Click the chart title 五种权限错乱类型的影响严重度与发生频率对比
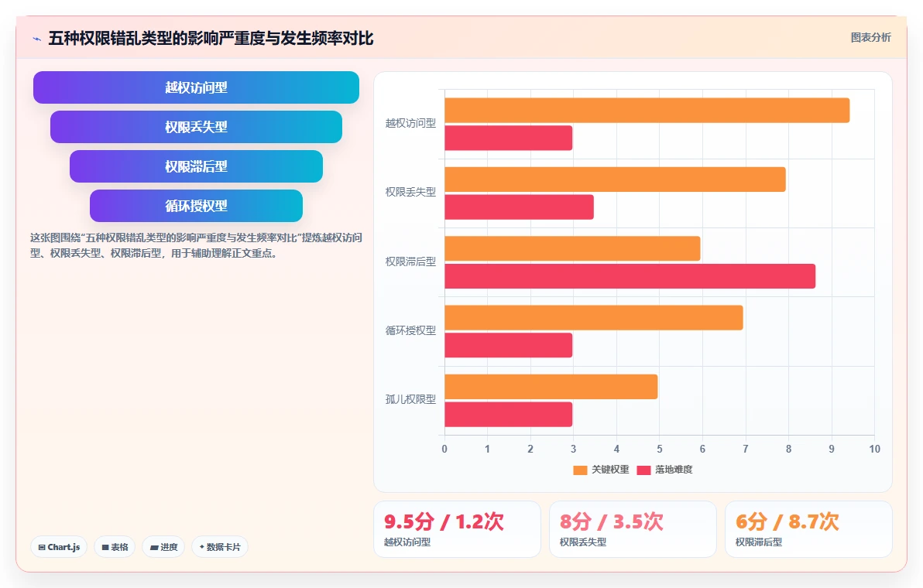 point(211,39)
